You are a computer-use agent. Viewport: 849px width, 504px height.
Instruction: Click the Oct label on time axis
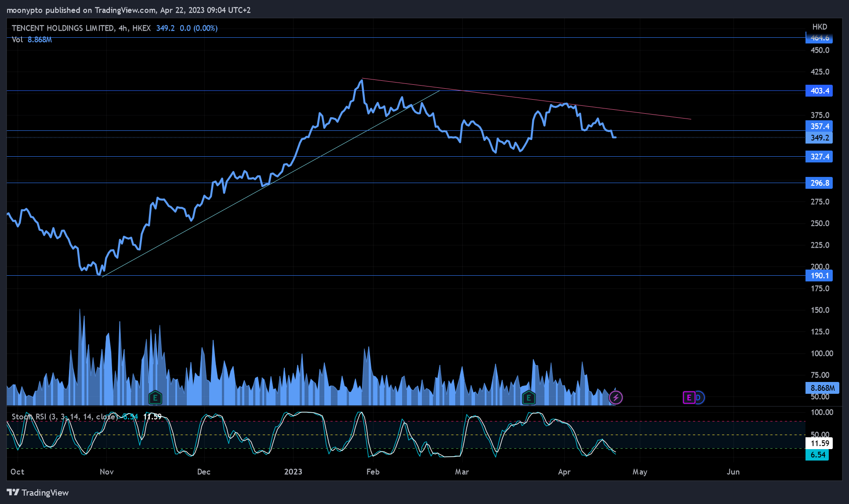[x=17, y=472]
